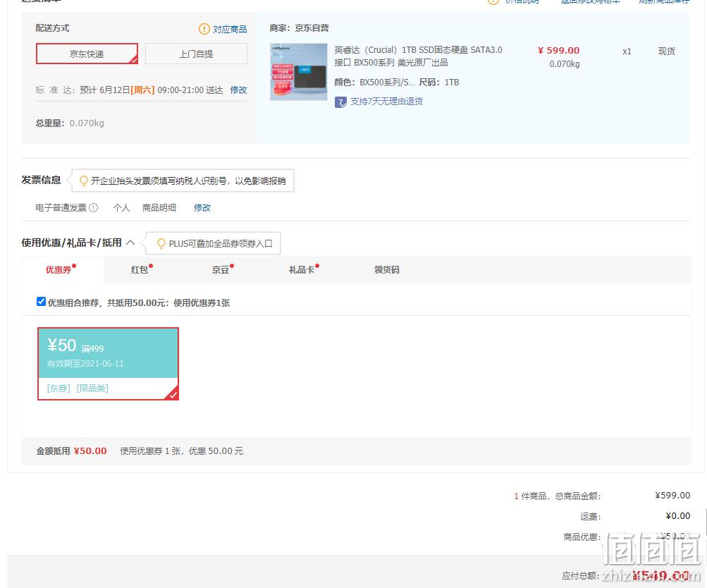The height and width of the screenshot is (588, 707).
Task: Click 支持7天无理由退货 text link
Action: coord(386,102)
